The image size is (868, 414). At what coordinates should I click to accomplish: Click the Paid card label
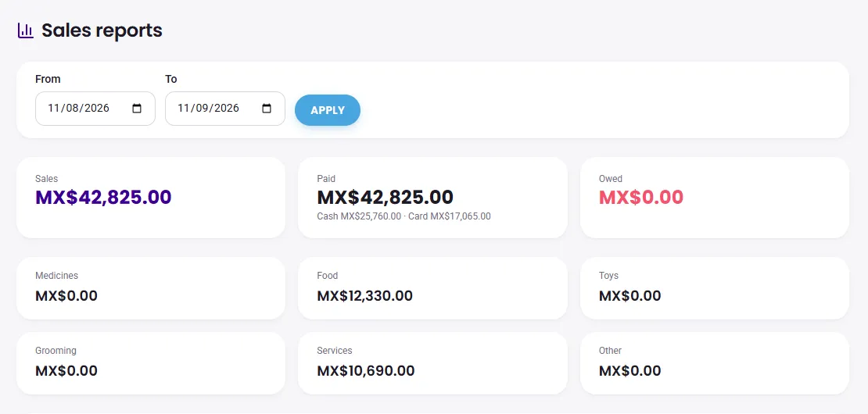click(326, 179)
